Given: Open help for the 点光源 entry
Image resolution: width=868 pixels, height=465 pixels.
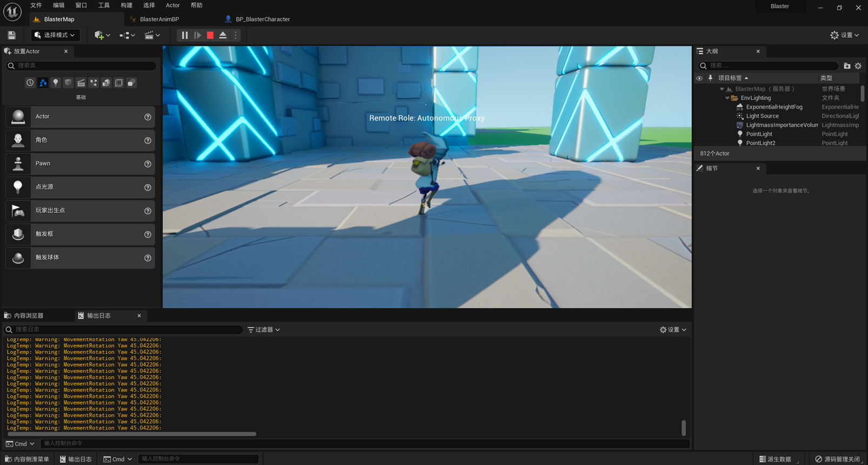Looking at the screenshot, I should coord(148,187).
